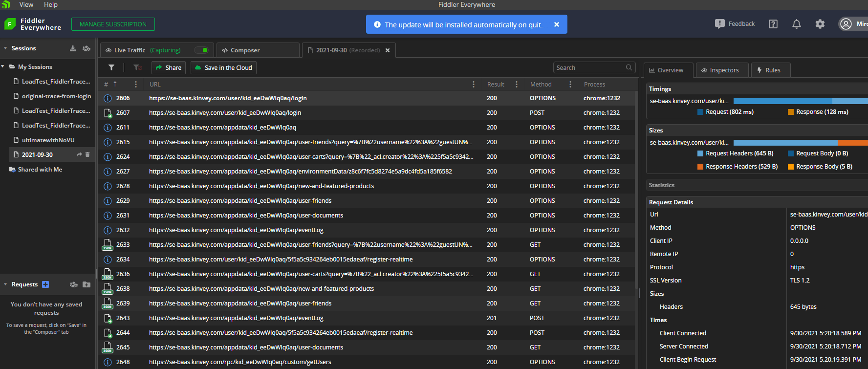This screenshot has width=868, height=369.
Task: Click the TLS 1.2 SSL Version value
Action: (800, 281)
